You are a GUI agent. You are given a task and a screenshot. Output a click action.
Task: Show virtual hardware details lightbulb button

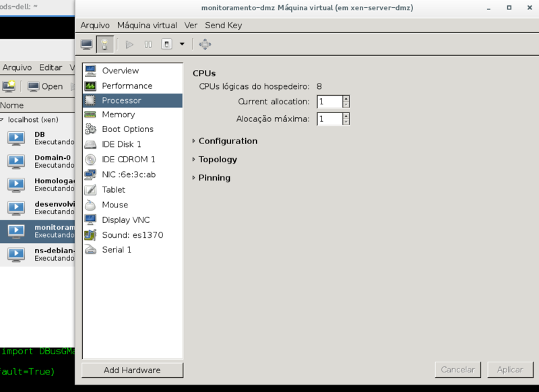[x=105, y=44]
